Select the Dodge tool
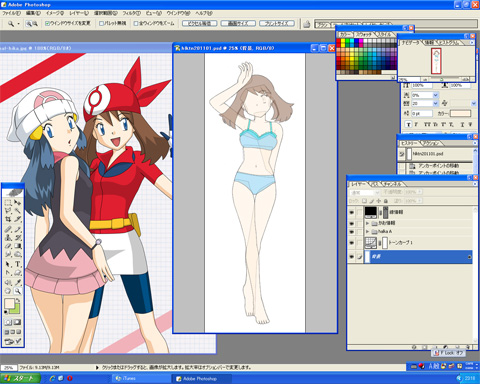480x384 pixels. tap(18, 254)
